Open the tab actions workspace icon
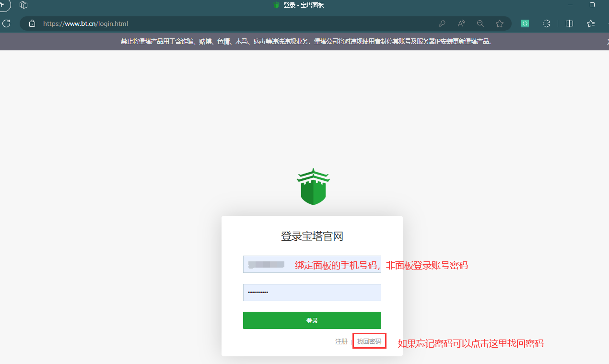The height and width of the screenshot is (364, 609). pyautogui.click(x=23, y=5)
